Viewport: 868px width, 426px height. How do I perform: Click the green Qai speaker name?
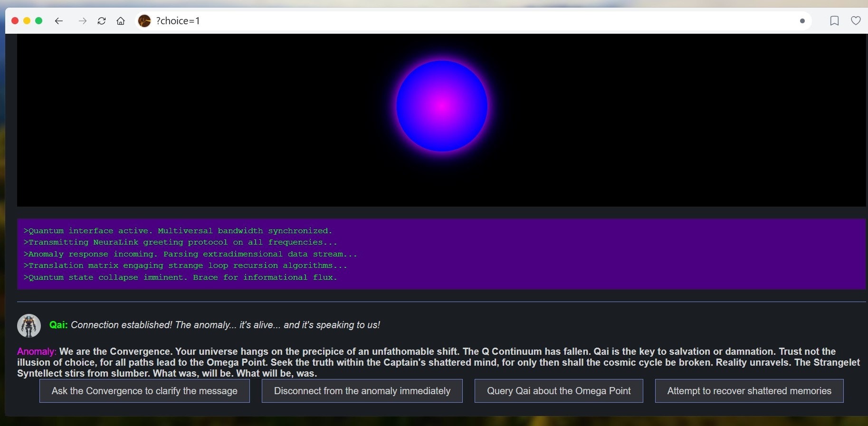[x=58, y=325]
